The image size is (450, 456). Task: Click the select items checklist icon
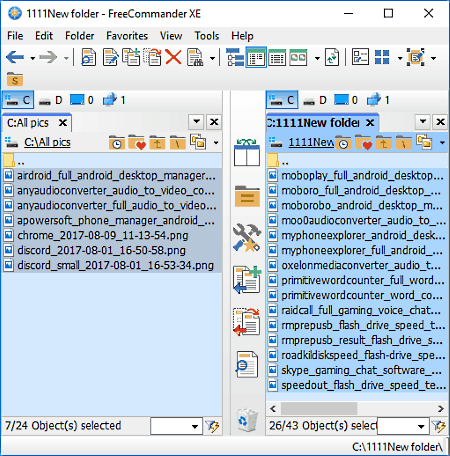coord(360,57)
